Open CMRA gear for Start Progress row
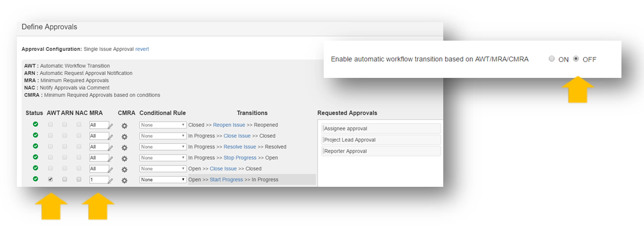The image size is (644, 228). point(125,181)
